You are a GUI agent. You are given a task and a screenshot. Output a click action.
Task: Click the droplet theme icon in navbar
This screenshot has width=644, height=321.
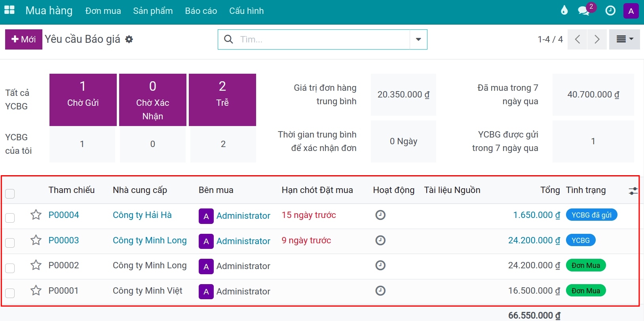(x=564, y=10)
